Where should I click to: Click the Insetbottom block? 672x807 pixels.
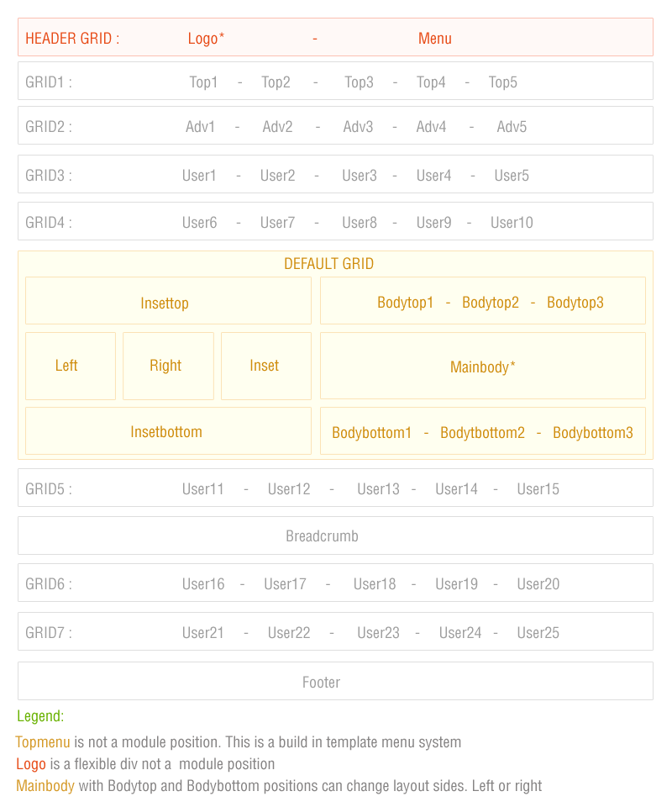coord(168,431)
